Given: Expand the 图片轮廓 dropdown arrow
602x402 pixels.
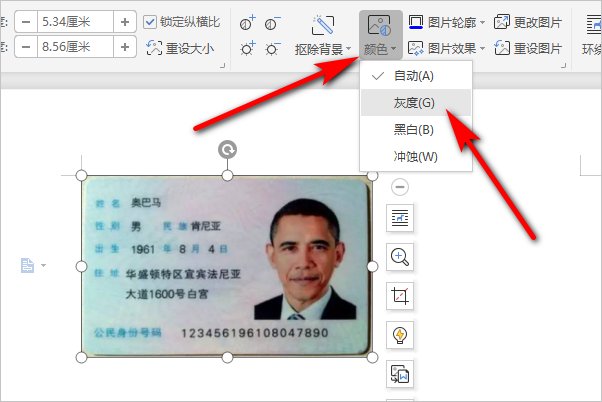Looking at the screenshot, I should [482, 22].
